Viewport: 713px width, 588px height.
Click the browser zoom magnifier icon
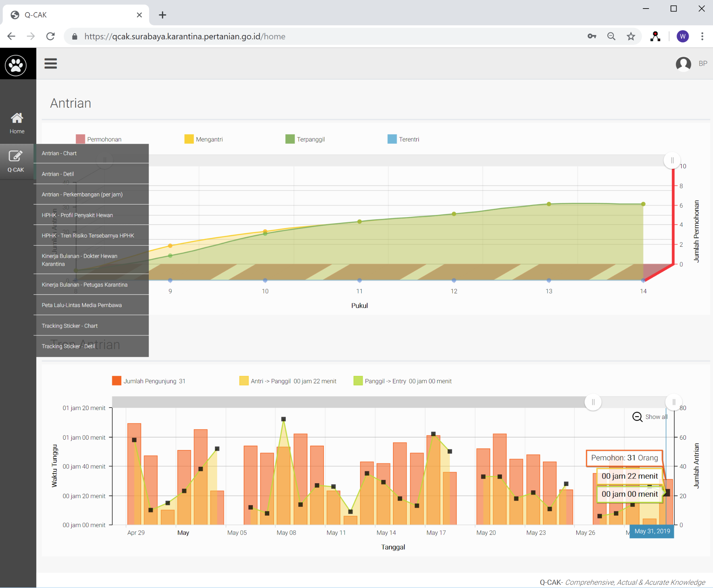[611, 36]
